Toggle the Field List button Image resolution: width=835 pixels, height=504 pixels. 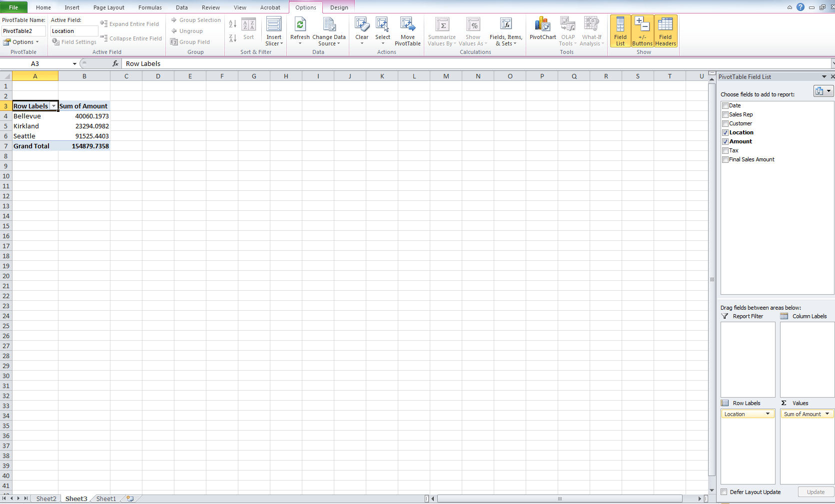(620, 31)
